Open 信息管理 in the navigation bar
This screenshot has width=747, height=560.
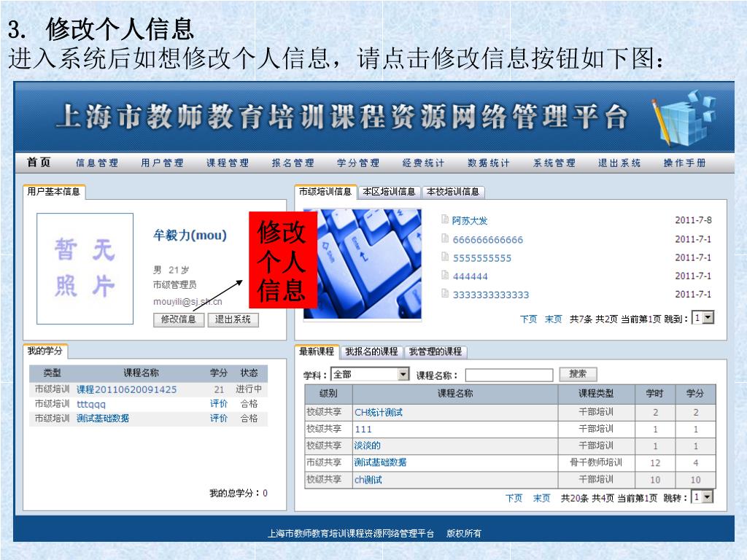point(97,163)
